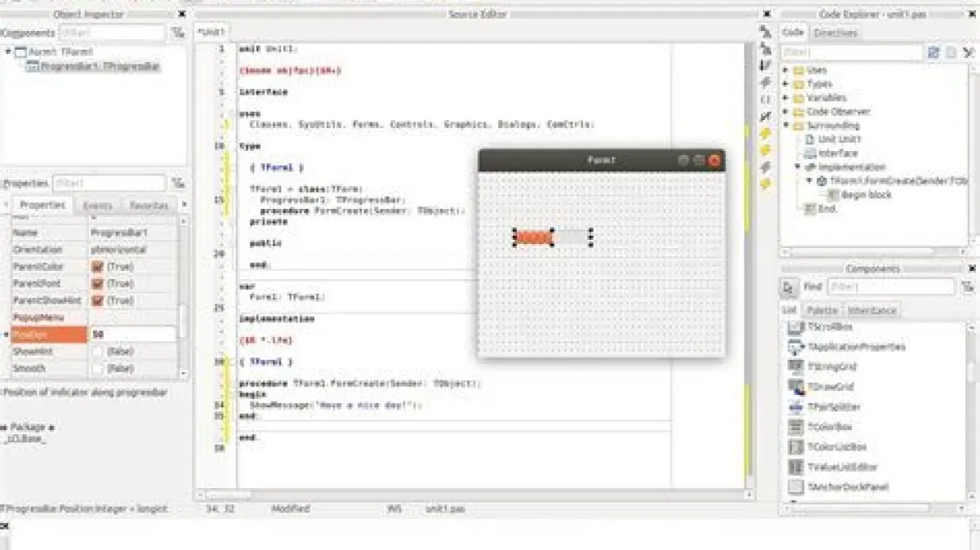This screenshot has width=980, height=550.
Task: Click the progress bar on Form1
Action: click(x=552, y=237)
